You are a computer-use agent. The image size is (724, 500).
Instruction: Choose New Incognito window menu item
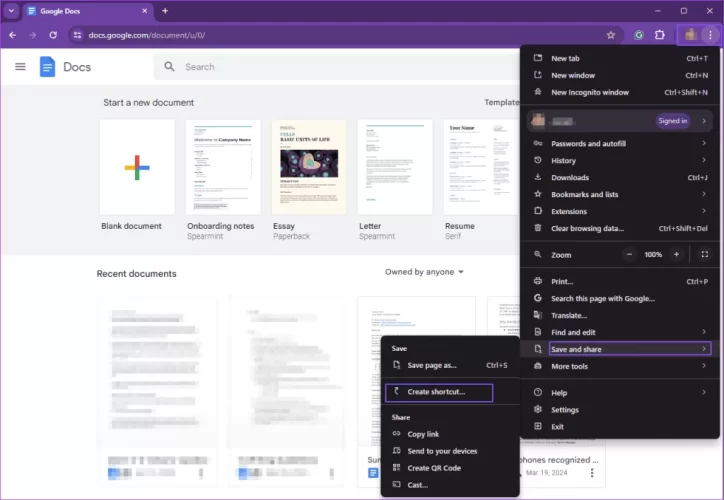tap(590, 92)
